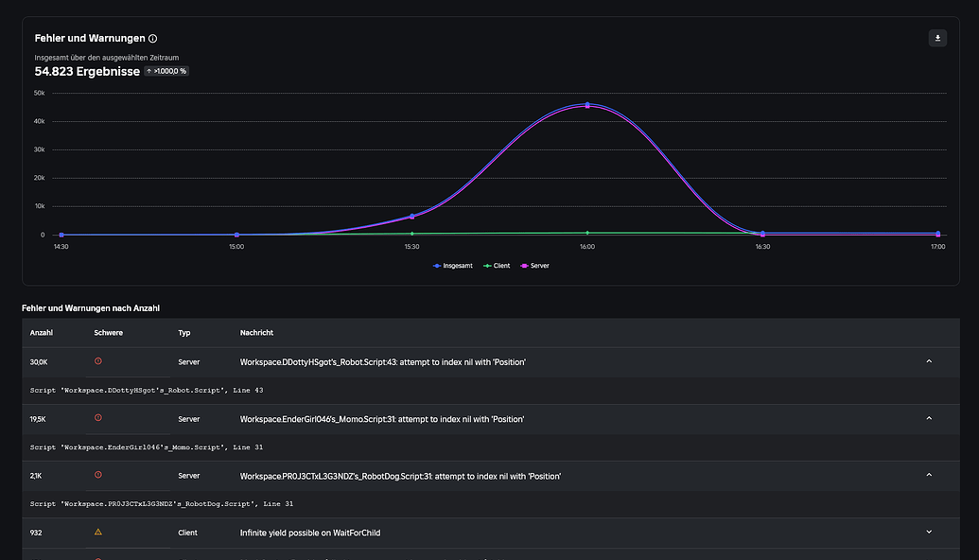
Task: Select the 15:30 data point on chart
Action: [412, 216]
